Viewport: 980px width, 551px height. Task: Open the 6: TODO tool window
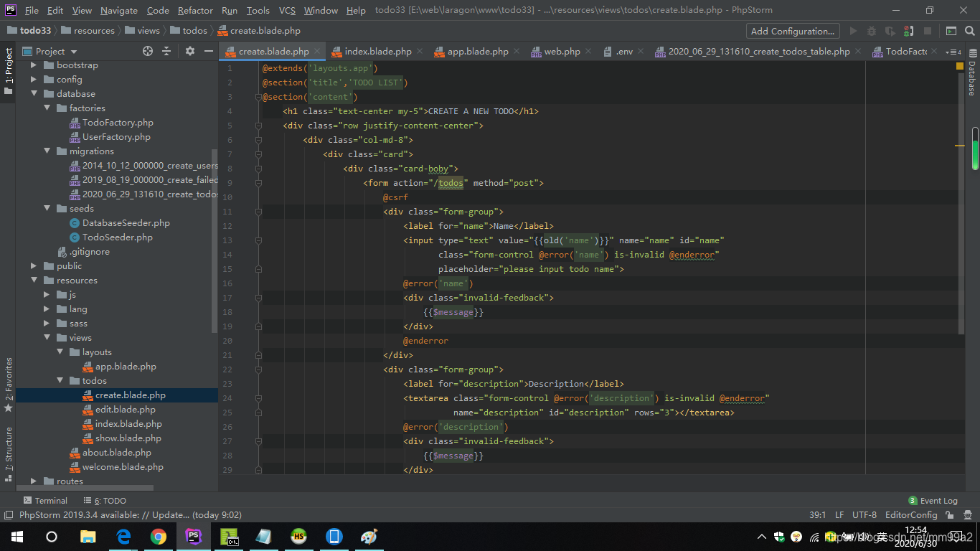105,501
